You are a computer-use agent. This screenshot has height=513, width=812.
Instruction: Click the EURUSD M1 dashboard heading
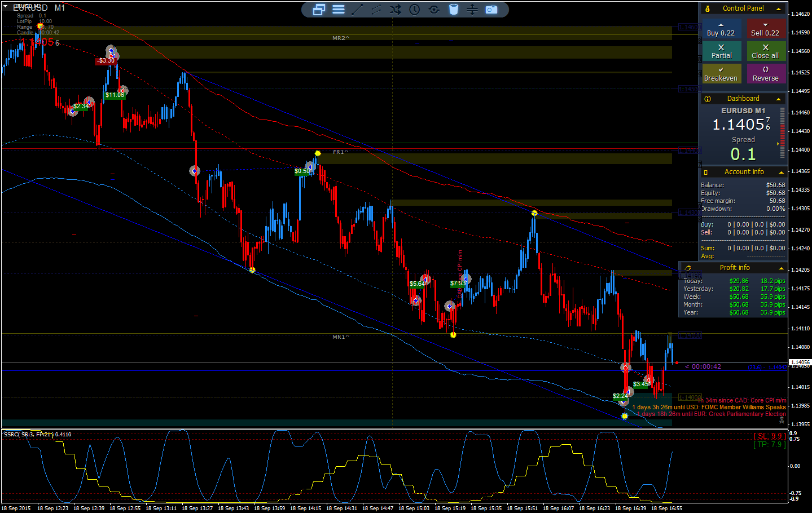pyautogui.click(x=743, y=111)
